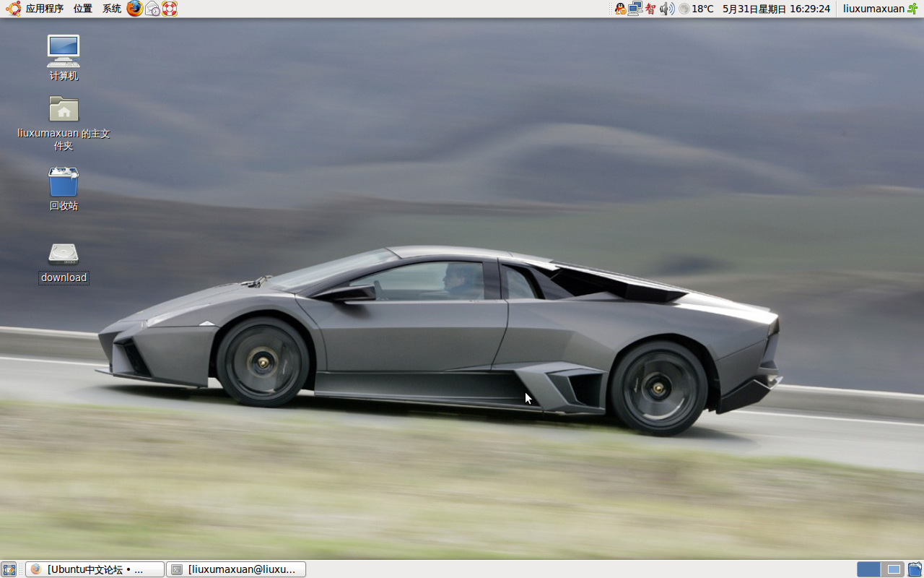Switch to the Ubuntu中文论坛 taskbar window
924x578 pixels.
click(x=95, y=569)
